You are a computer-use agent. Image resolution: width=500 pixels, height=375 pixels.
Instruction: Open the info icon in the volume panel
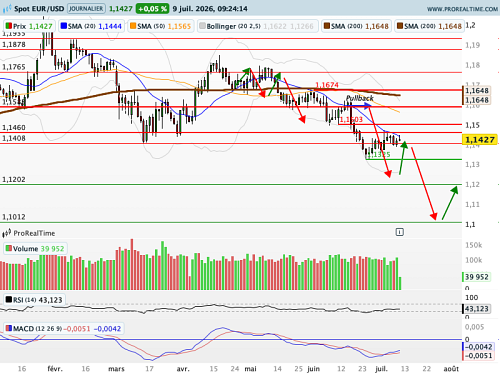point(400,232)
